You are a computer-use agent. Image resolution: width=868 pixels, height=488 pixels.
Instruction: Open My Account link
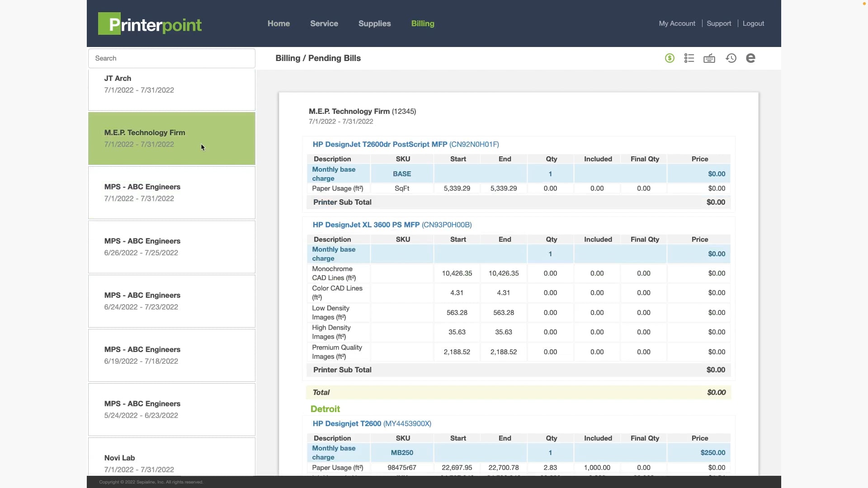coord(677,23)
